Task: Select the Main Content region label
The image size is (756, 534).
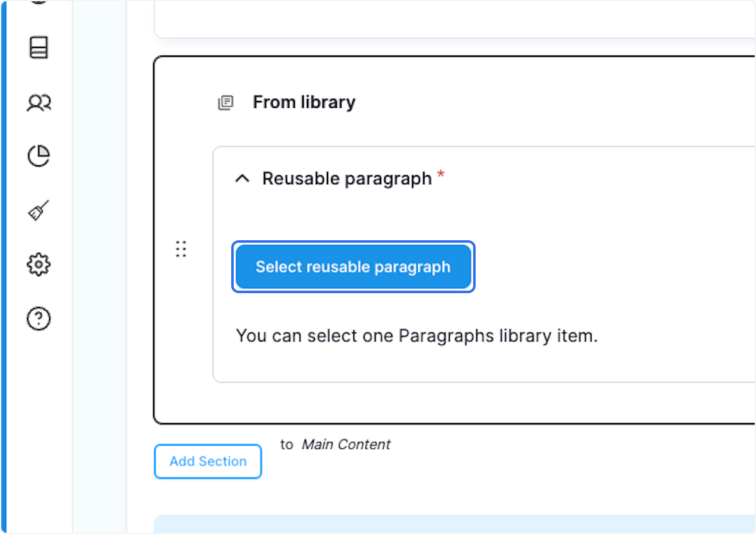Action: point(346,444)
